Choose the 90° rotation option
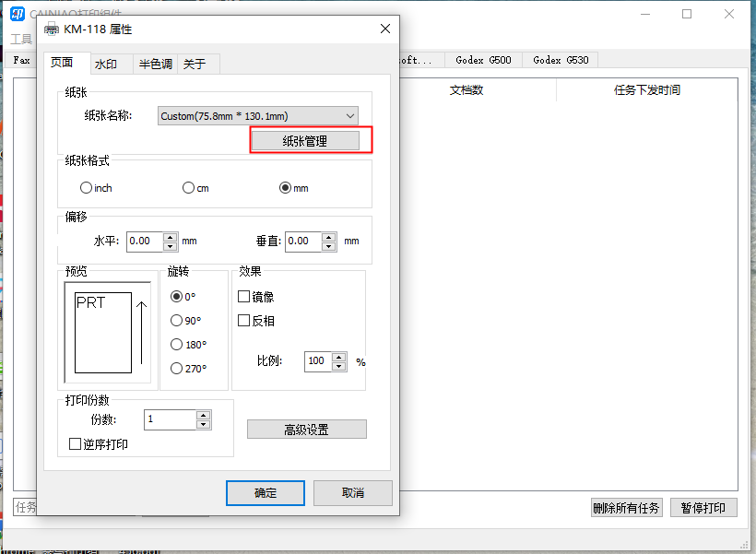The width and height of the screenshot is (756, 554). [x=177, y=321]
